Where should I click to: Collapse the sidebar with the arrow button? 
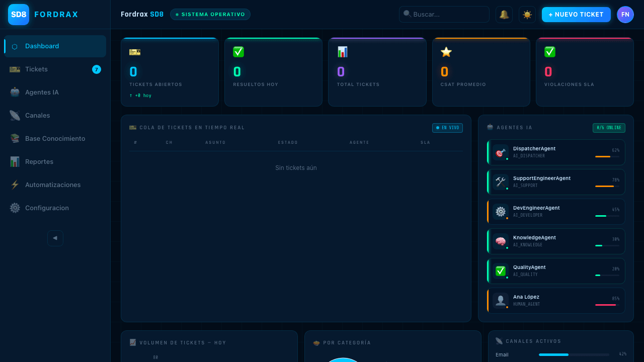(x=55, y=238)
